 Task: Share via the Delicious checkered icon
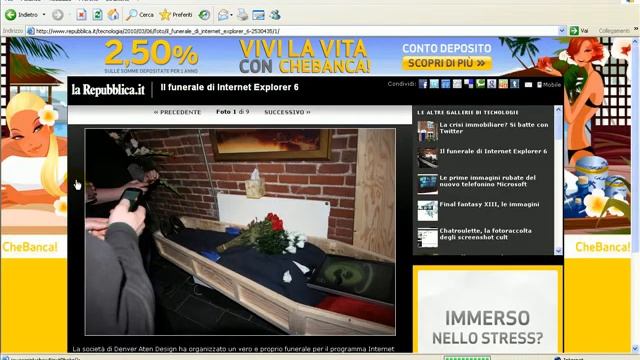(x=469, y=84)
